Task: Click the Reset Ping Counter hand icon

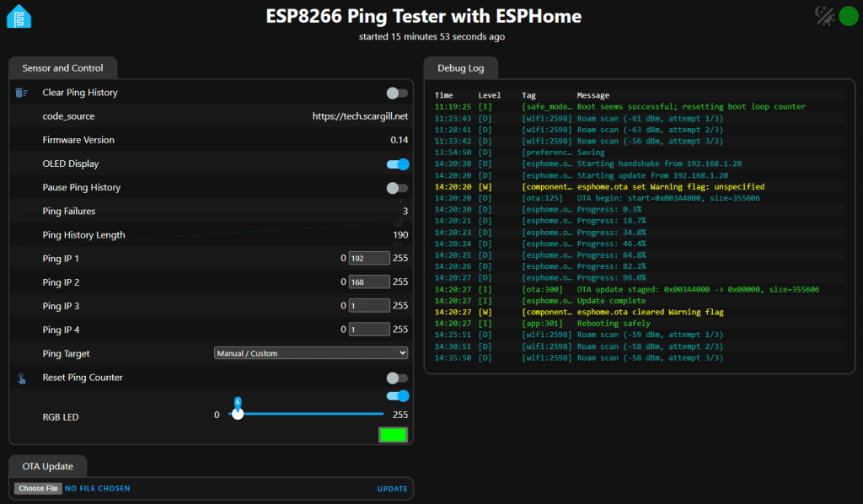Action: (x=21, y=378)
